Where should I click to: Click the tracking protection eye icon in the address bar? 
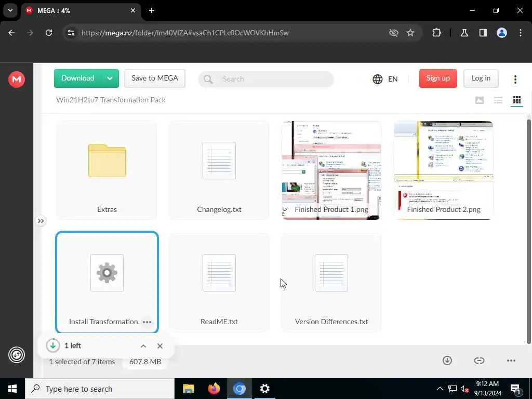click(x=394, y=33)
